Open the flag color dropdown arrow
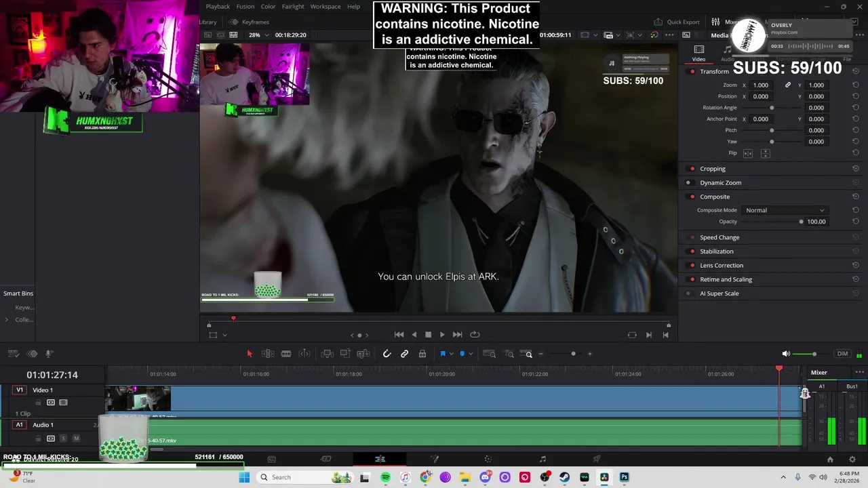This screenshot has height=488, width=868. click(x=452, y=354)
